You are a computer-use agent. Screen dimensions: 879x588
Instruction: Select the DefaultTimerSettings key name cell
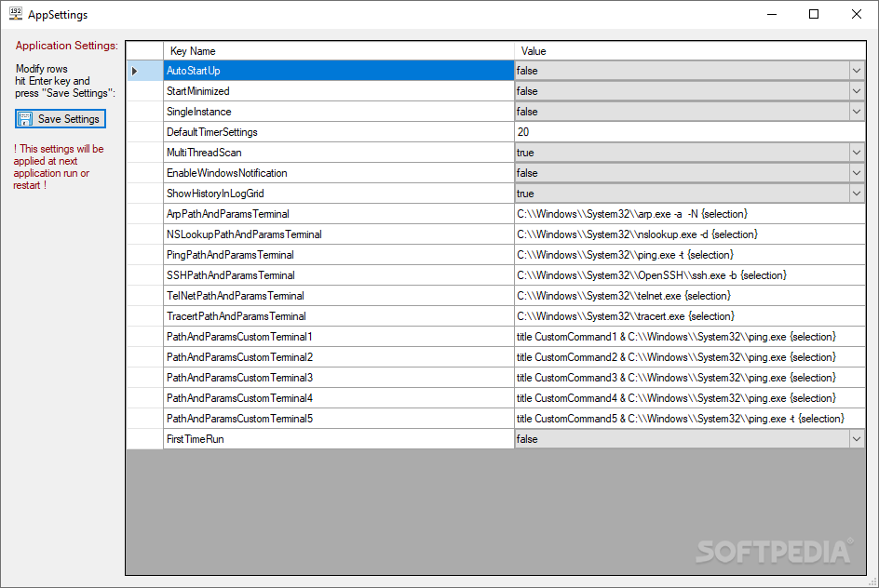click(x=339, y=132)
